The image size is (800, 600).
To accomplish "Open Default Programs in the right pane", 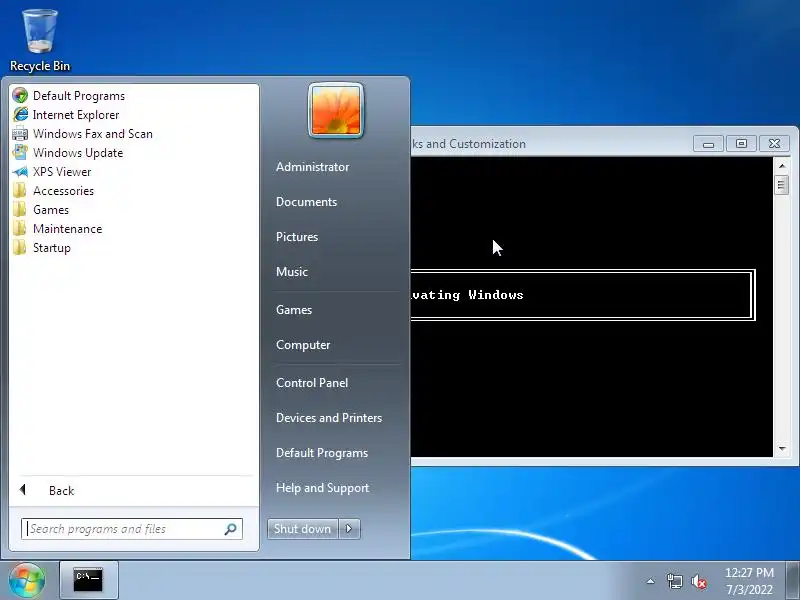I will coord(322,453).
